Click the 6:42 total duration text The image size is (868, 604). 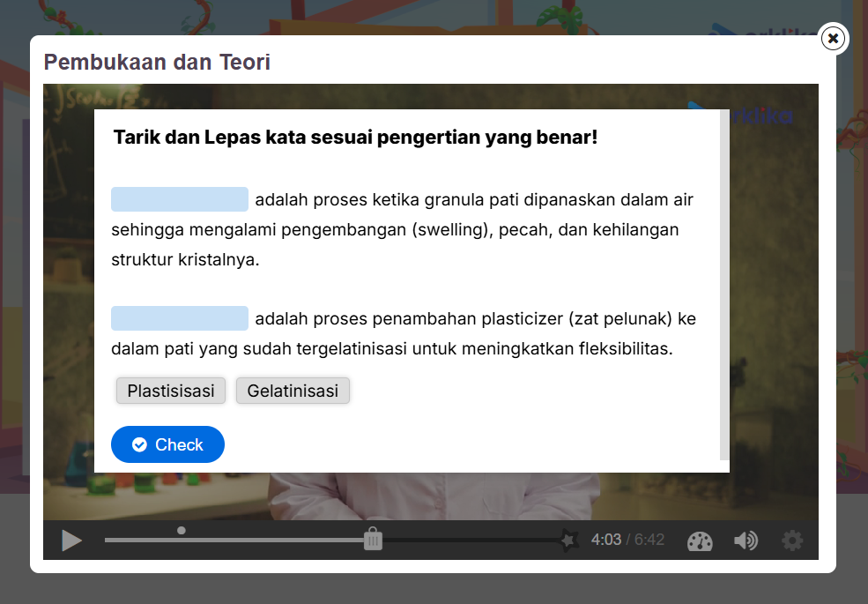(x=649, y=540)
